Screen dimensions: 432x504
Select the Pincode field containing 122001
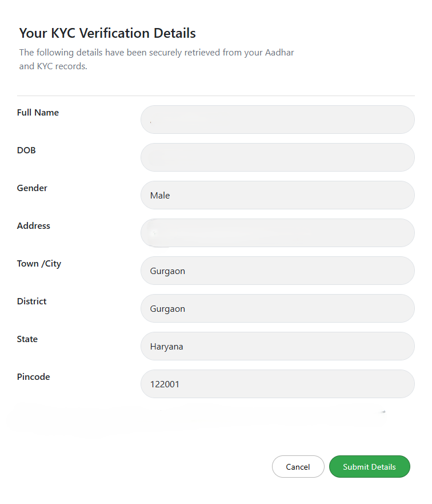tap(277, 384)
